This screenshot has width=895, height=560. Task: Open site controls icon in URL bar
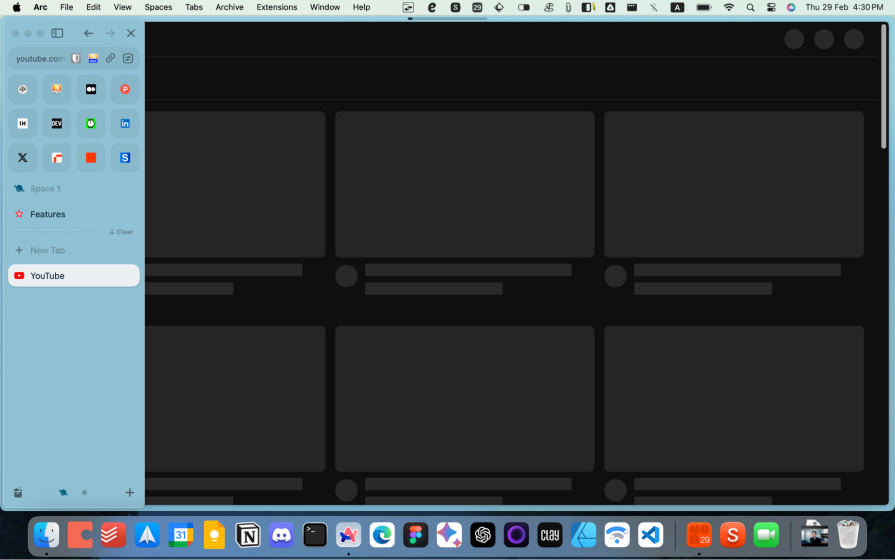(x=128, y=59)
